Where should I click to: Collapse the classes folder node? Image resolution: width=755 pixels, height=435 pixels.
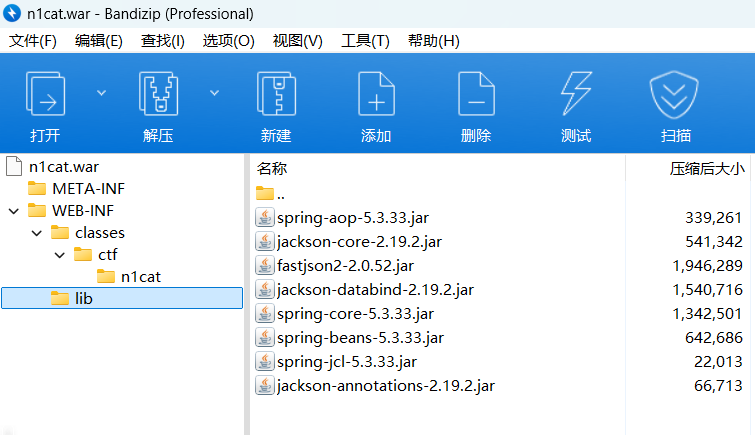coord(36,233)
